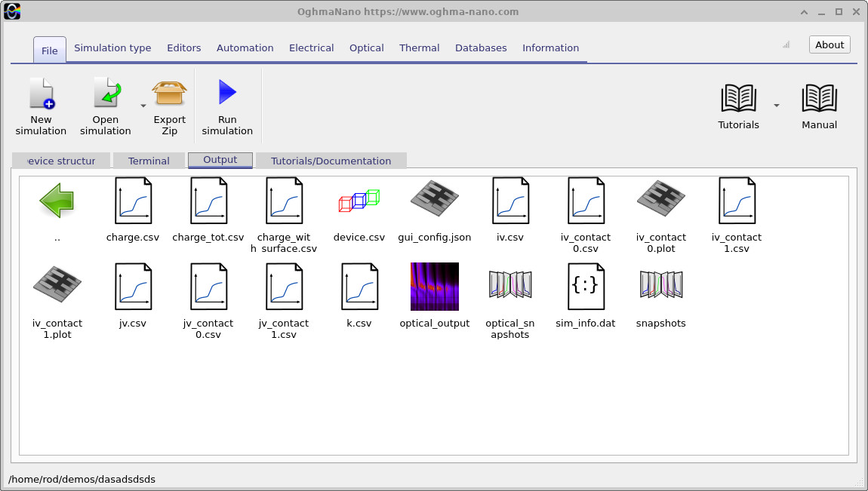Select the k.csv file icon
The height and width of the screenshot is (491, 868).
click(359, 286)
